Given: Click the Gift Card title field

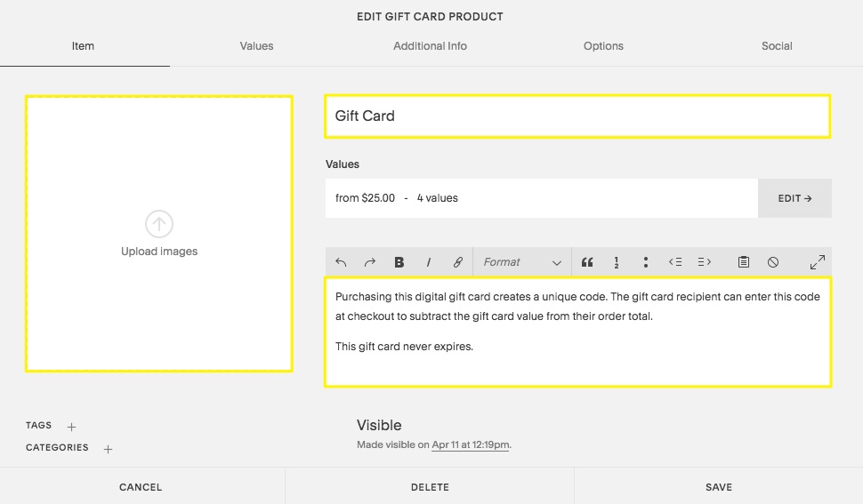Looking at the screenshot, I should click(577, 116).
